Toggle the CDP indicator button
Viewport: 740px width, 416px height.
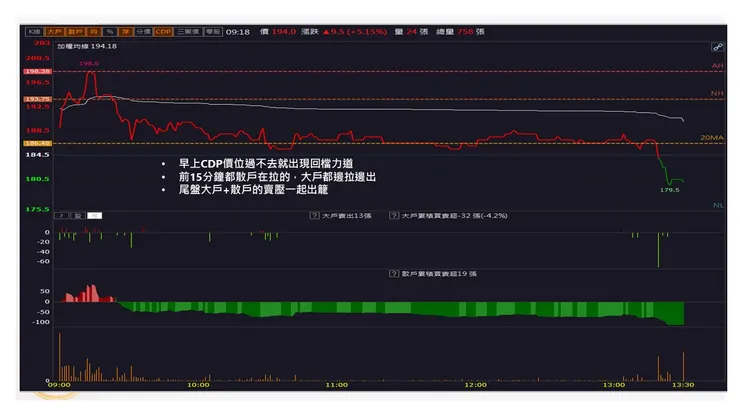[x=163, y=32]
